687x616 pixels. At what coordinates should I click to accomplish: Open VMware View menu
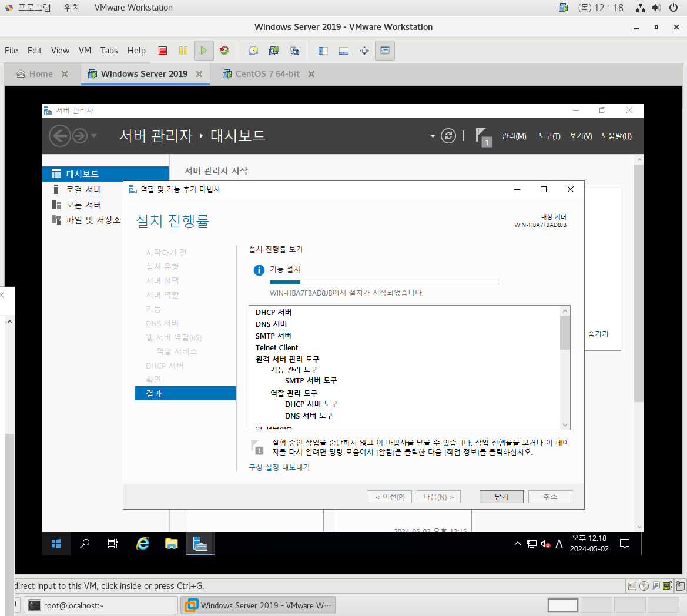point(60,51)
